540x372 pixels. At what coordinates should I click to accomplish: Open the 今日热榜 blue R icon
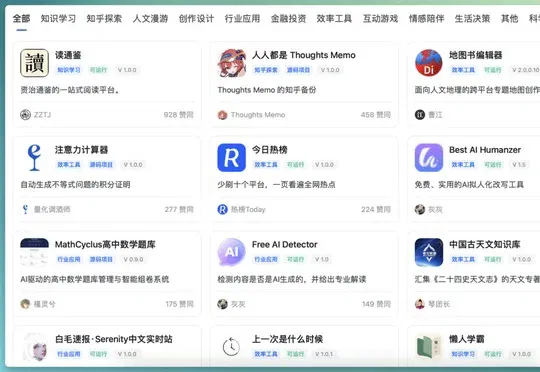231,158
